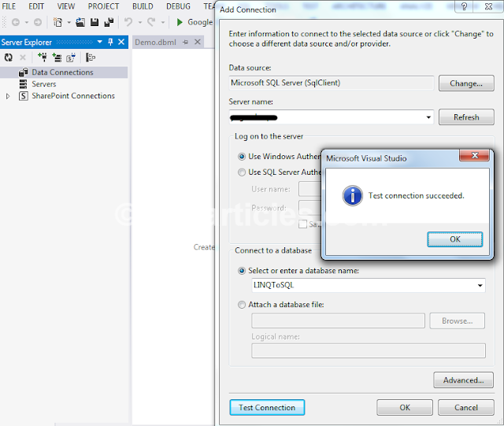Click the Undo toolbar icon
Image resolution: width=504 pixels, height=426 pixels.
click(x=128, y=22)
